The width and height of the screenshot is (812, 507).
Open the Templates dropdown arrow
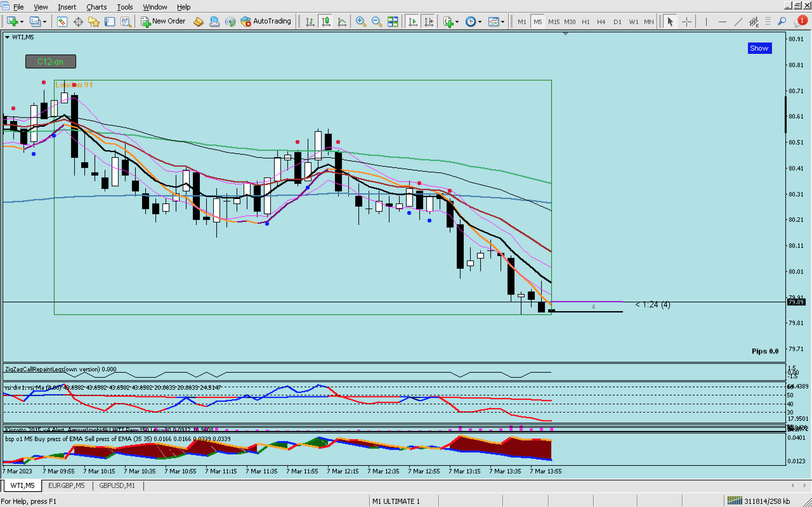[x=503, y=22]
